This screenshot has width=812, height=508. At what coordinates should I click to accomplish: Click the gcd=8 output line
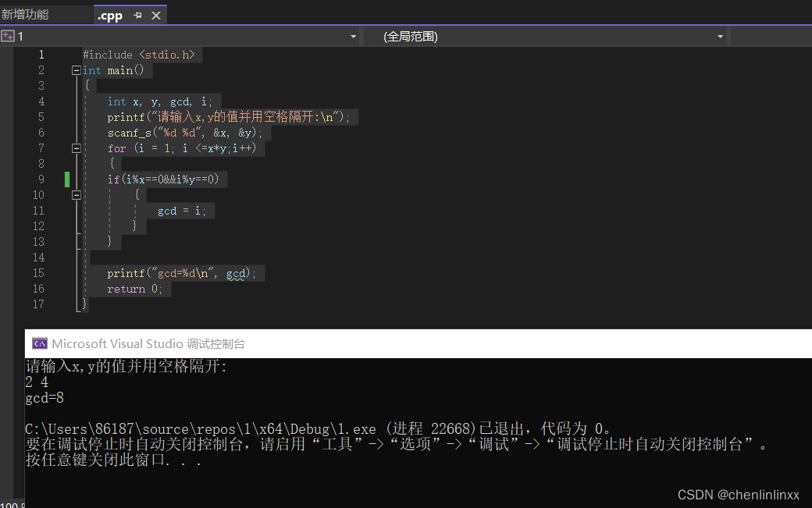(x=45, y=398)
